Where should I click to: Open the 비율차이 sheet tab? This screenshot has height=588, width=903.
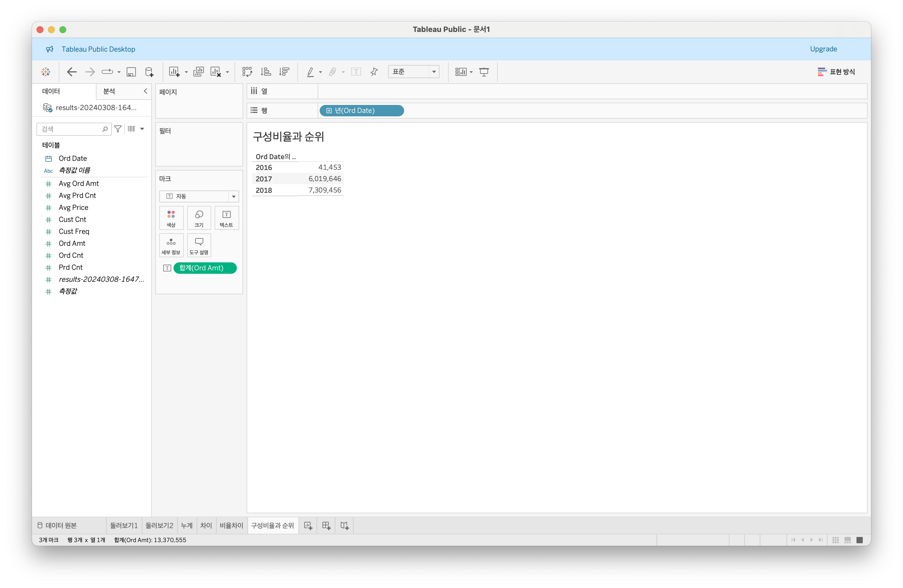[x=231, y=526]
